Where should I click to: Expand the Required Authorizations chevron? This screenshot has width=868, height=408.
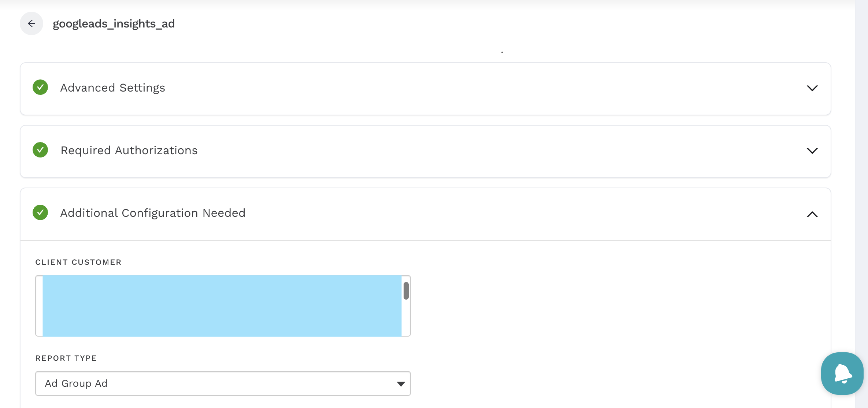point(812,151)
